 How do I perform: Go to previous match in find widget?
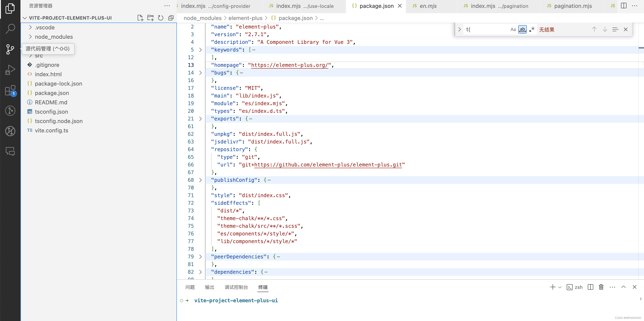click(x=594, y=29)
